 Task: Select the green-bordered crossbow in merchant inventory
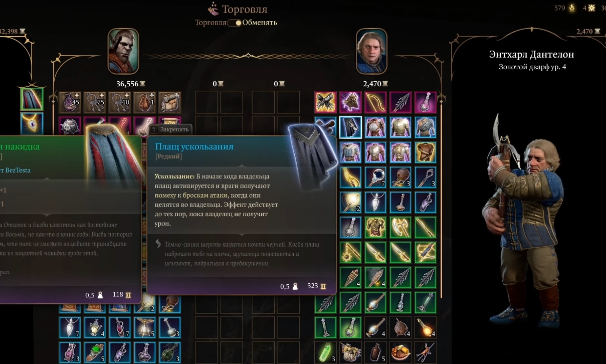pyautogui.click(x=426, y=252)
